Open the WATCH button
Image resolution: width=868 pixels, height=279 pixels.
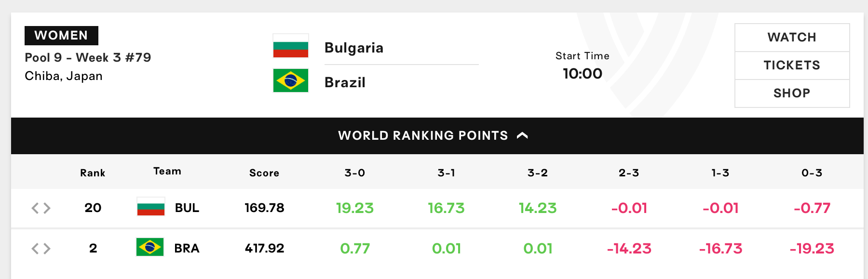click(792, 38)
